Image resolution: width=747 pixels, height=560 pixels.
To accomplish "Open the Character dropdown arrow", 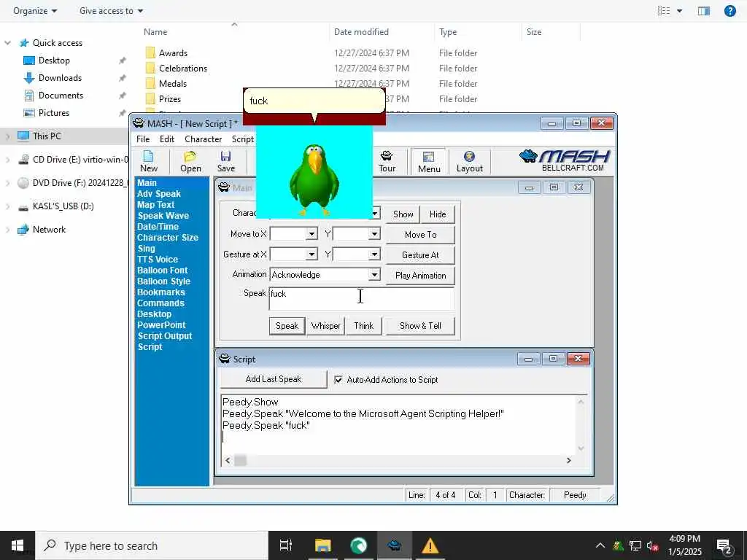I will click(376, 213).
